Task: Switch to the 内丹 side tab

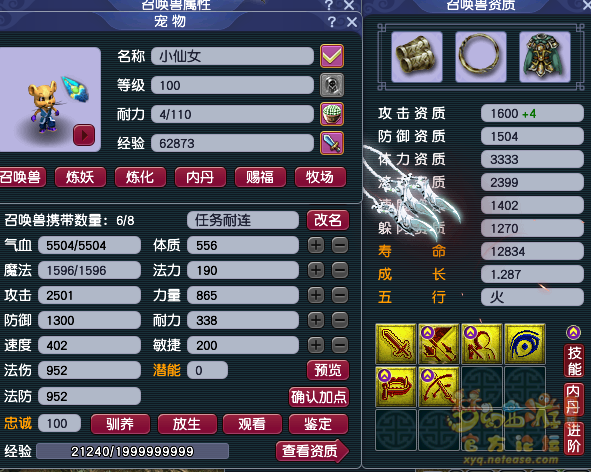Action: [x=573, y=399]
